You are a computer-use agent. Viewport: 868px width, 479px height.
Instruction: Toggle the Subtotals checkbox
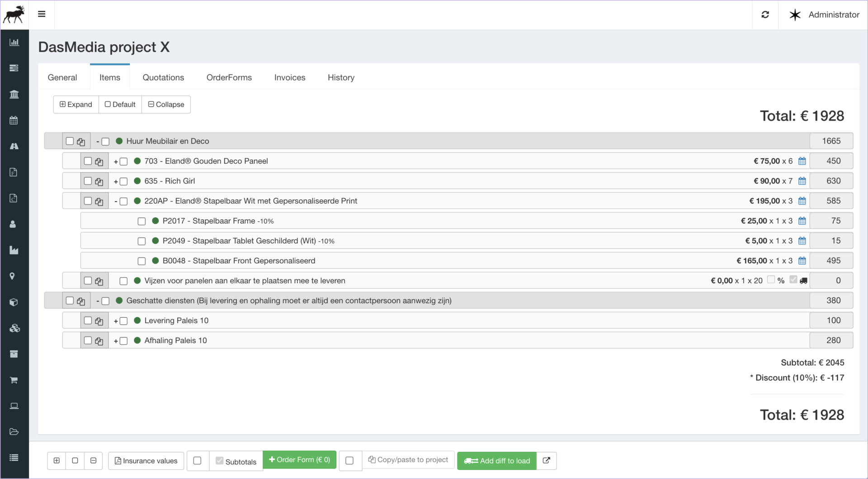[x=220, y=461]
